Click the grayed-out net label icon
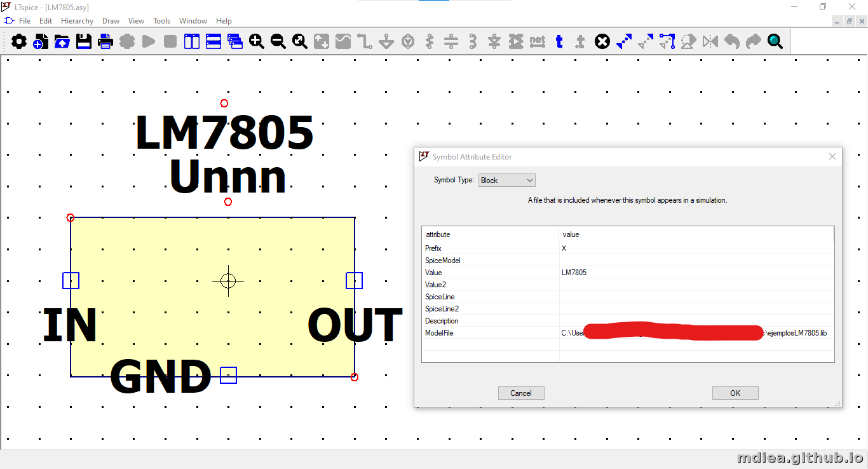The image size is (868, 469). click(x=538, y=42)
